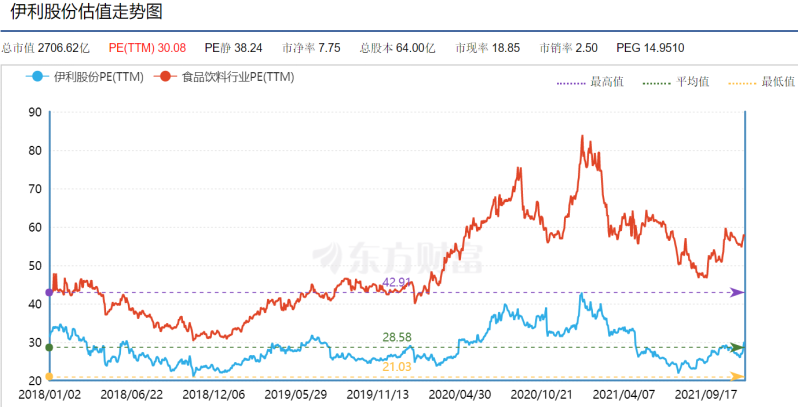The width and height of the screenshot is (798, 407).
Task: Click the green arrowhead at chart's right edge
Action: click(738, 347)
